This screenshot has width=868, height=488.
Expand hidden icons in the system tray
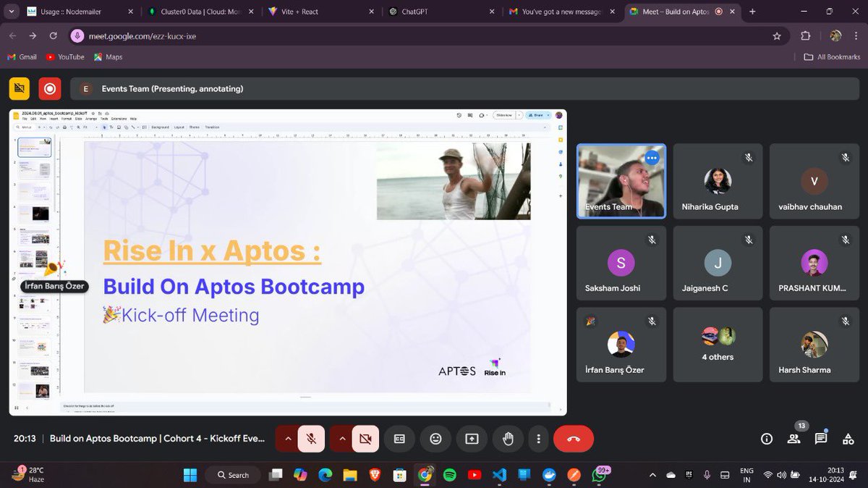pyautogui.click(x=652, y=475)
